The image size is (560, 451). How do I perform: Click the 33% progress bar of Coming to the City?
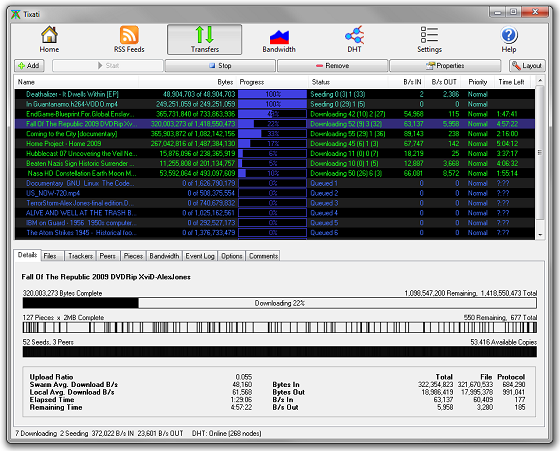272,134
